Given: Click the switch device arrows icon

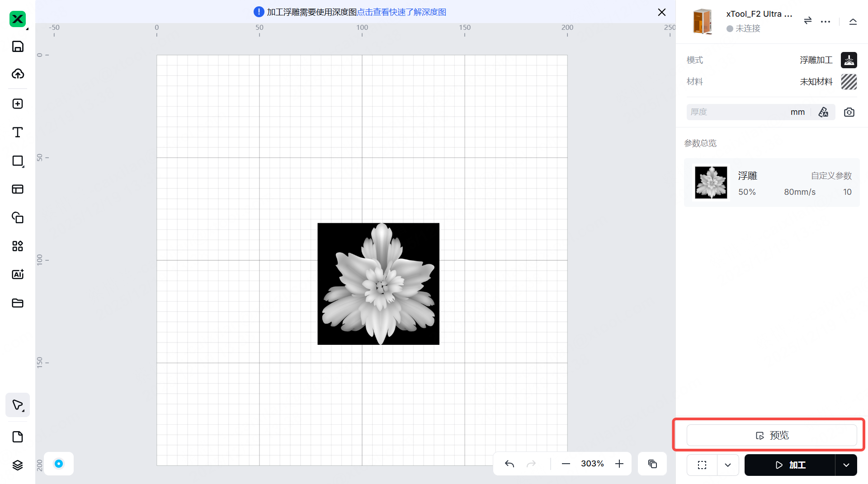Looking at the screenshot, I should [808, 21].
